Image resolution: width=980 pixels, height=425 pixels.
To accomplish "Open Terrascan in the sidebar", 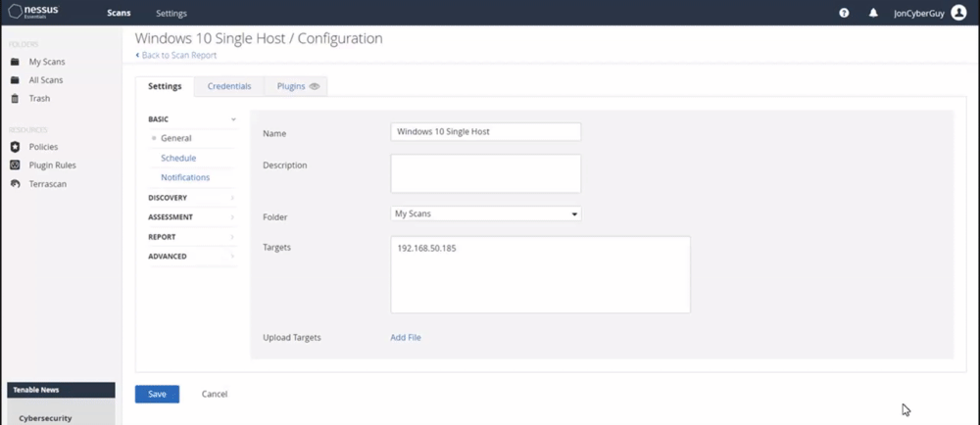I will (x=47, y=184).
